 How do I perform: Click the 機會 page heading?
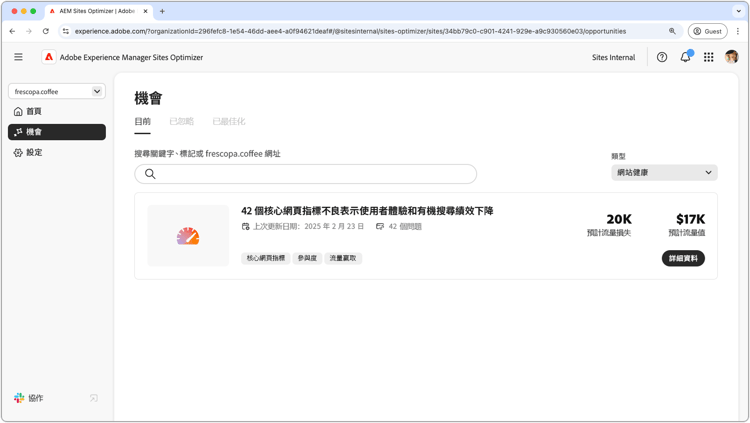click(148, 98)
